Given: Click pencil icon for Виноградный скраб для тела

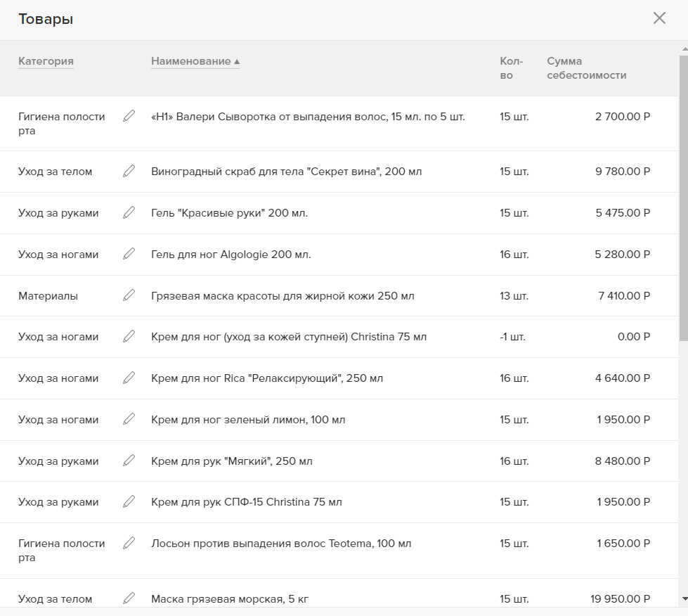Looking at the screenshot, I should pyautogui.click(x=129, y=171).
